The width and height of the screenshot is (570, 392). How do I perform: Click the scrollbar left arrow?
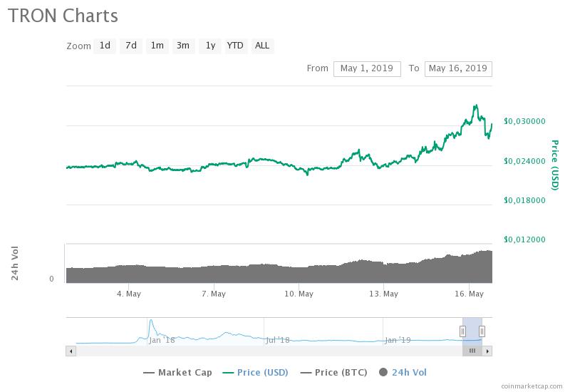(70, 351)
